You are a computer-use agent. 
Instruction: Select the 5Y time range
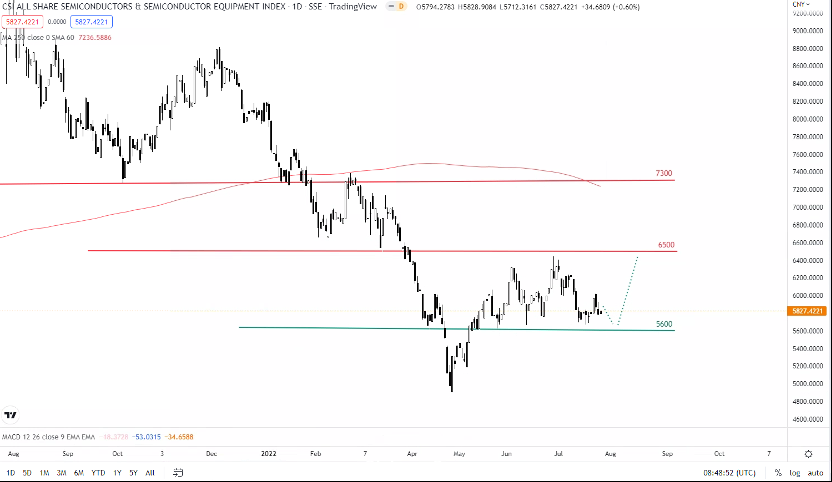[133, 472]
